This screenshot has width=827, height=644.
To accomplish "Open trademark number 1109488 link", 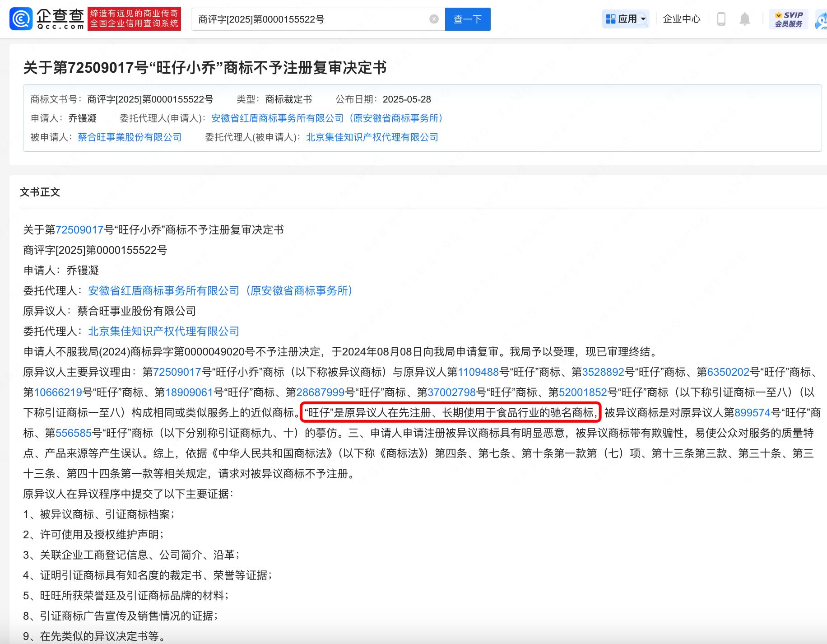I will click(479, 372).
